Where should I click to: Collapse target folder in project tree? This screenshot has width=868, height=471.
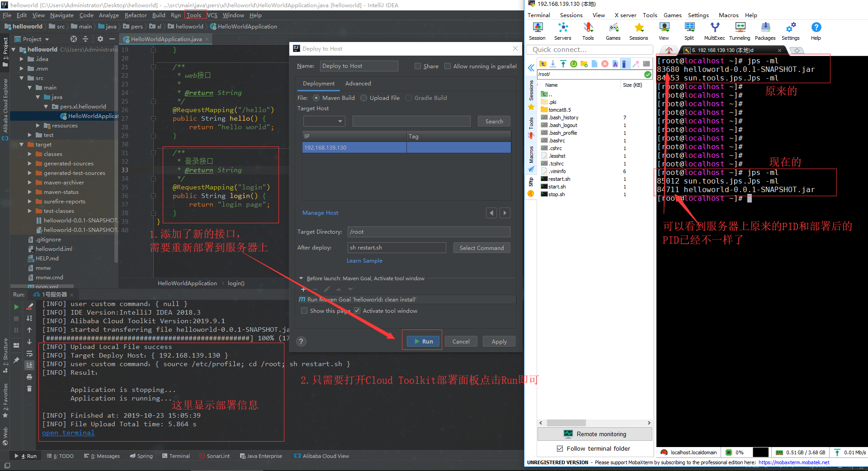tap(22, 145)
